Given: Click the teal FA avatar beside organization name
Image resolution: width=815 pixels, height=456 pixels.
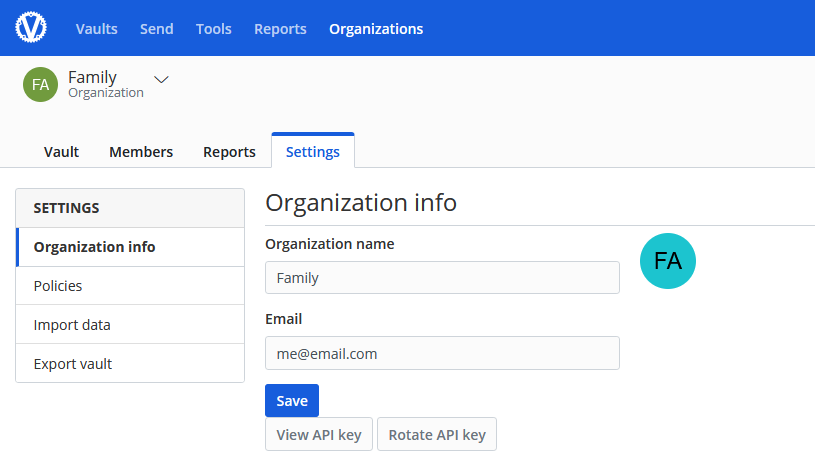Looking at the screenshot, I should tap(667, 261).
